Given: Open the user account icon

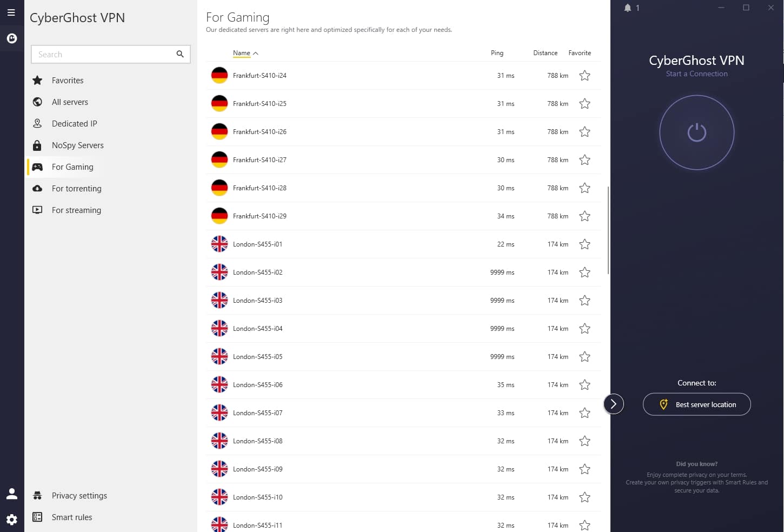Looking at the screenshot, I should click(11, 494).
